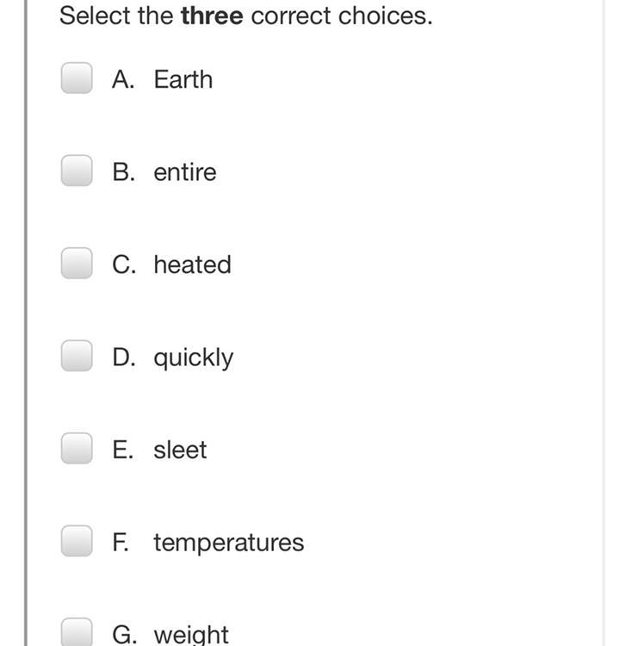Enable the checkbox beside heated

pyautogui.click(x=77, y=264)
